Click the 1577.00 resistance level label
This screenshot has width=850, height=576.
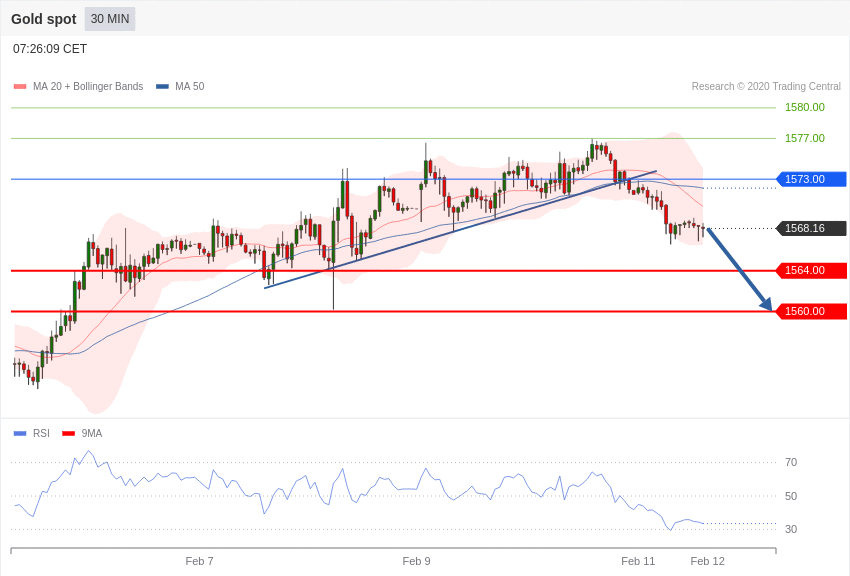point(804,138)
